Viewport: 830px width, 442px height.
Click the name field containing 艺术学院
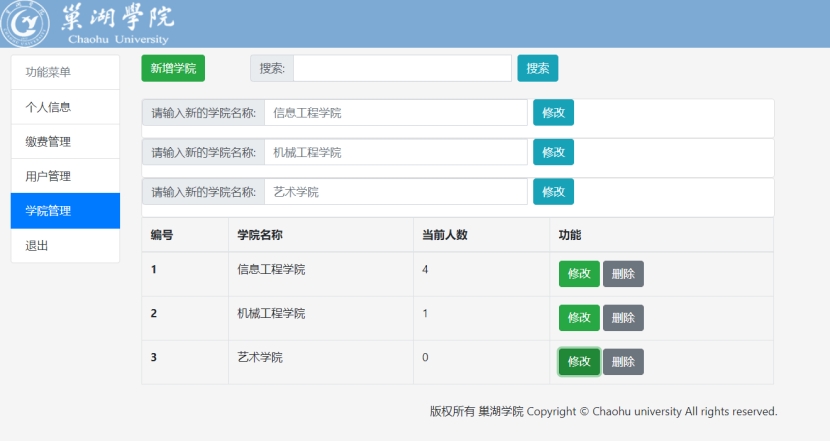pyautogui.click(x=395, y=192)
